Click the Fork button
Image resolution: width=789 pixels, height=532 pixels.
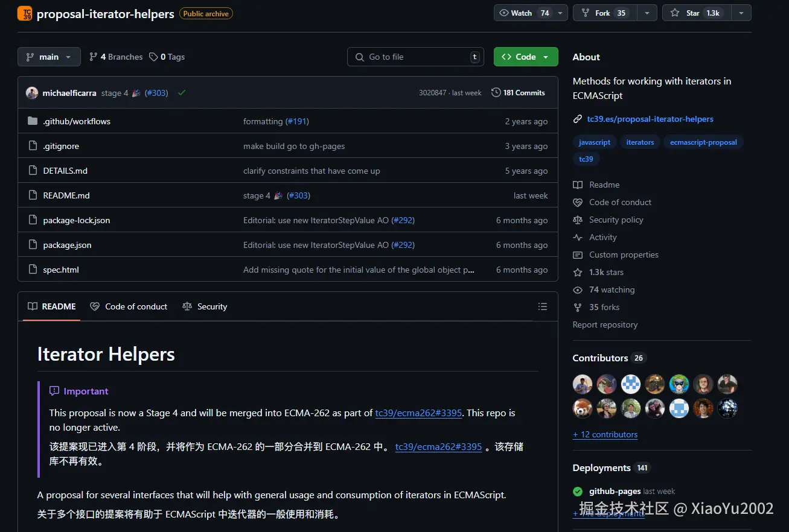(605, 13)
